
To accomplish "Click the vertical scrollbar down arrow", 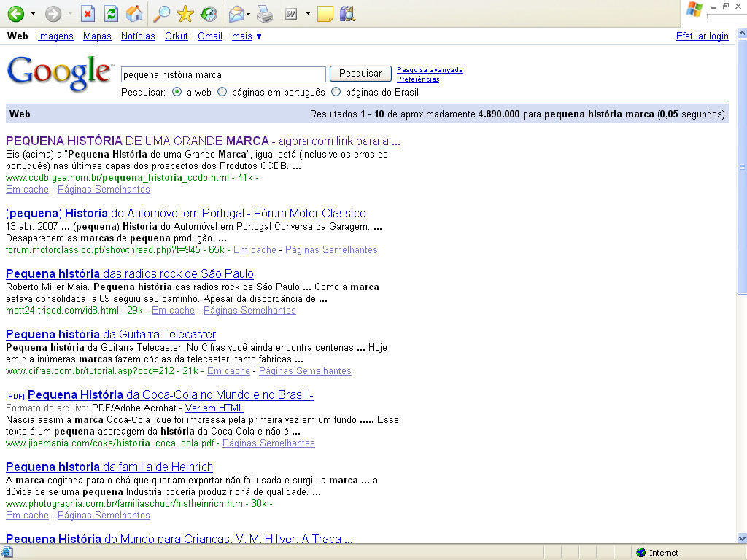I will tap(742, 538).
